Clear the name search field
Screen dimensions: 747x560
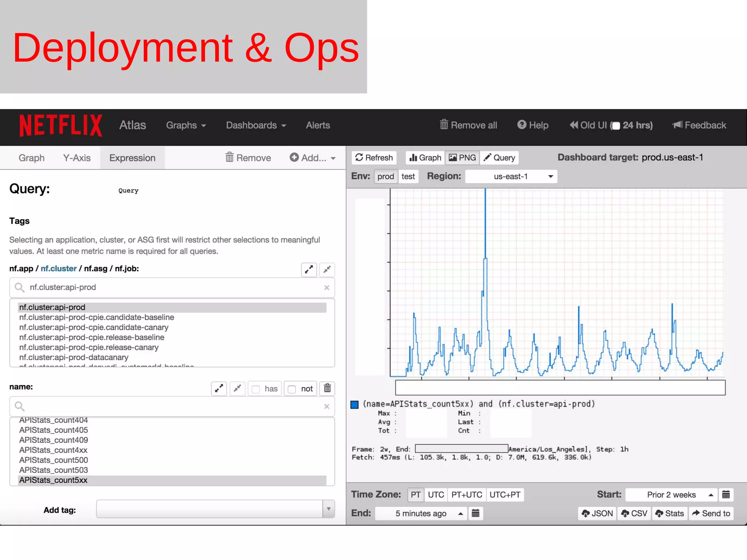[327, 407]
